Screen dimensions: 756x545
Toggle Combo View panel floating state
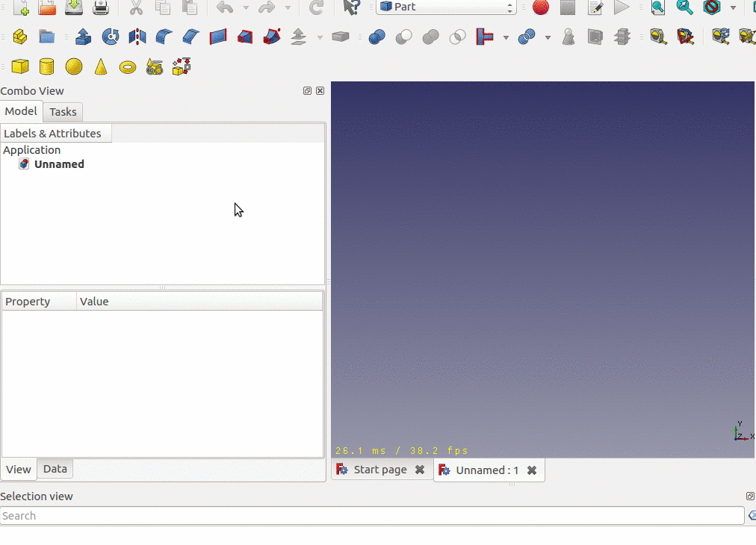pos(307,91)
